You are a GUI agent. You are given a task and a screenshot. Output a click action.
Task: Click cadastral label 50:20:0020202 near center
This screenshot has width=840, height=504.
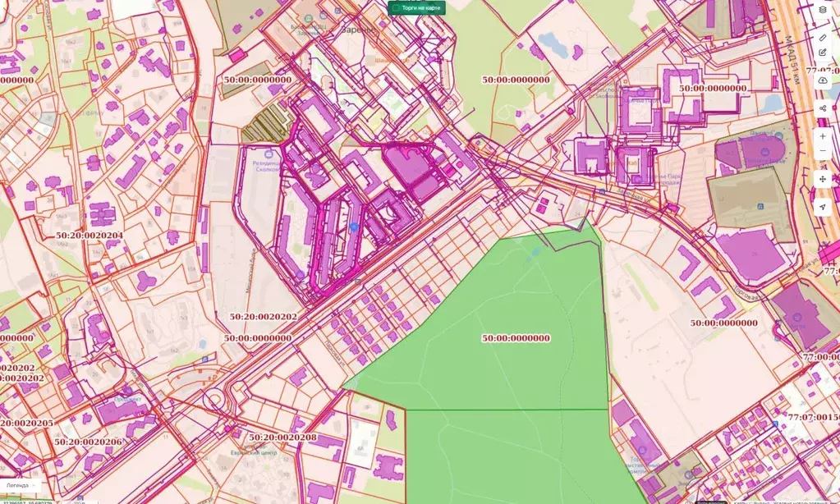(263, 316)
